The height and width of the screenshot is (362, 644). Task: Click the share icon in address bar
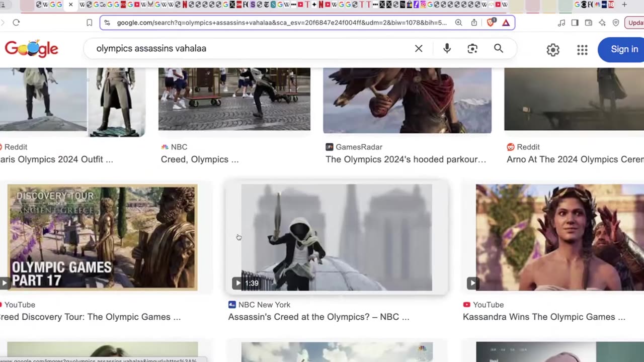474,23
